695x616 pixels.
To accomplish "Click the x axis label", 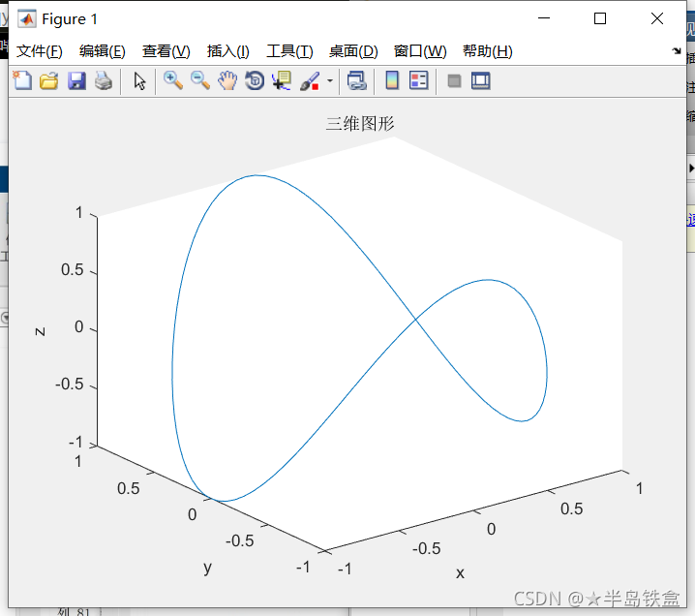I will 460,573.
